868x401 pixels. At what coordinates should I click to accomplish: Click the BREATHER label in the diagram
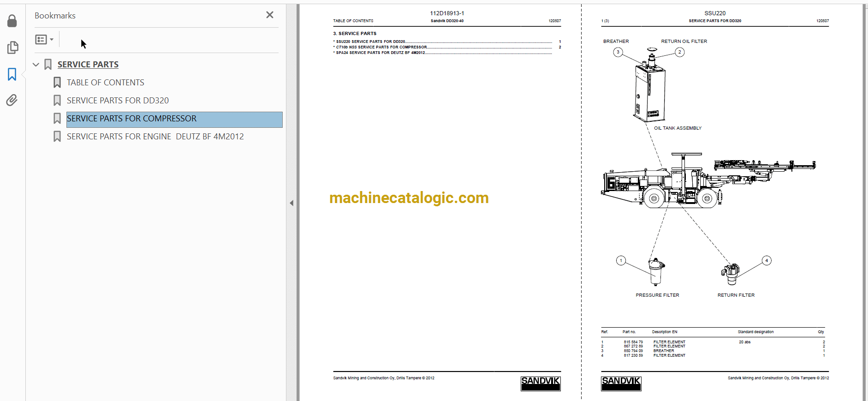616,42
